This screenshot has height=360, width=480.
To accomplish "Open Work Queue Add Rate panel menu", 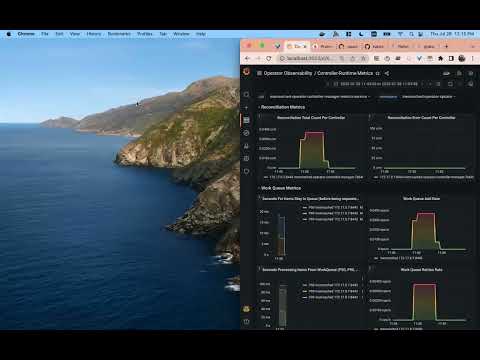I will pos(421,199).
